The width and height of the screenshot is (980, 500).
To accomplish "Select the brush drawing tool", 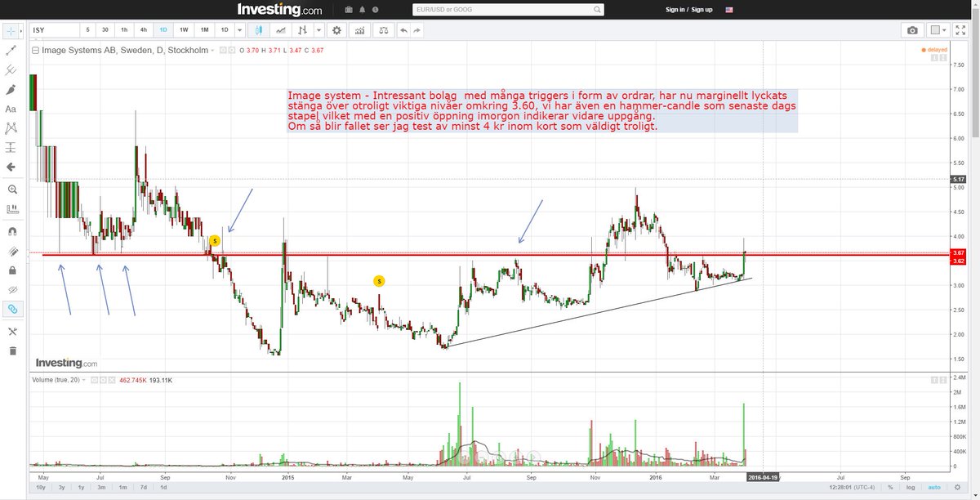I will click(x=11, y=89).
